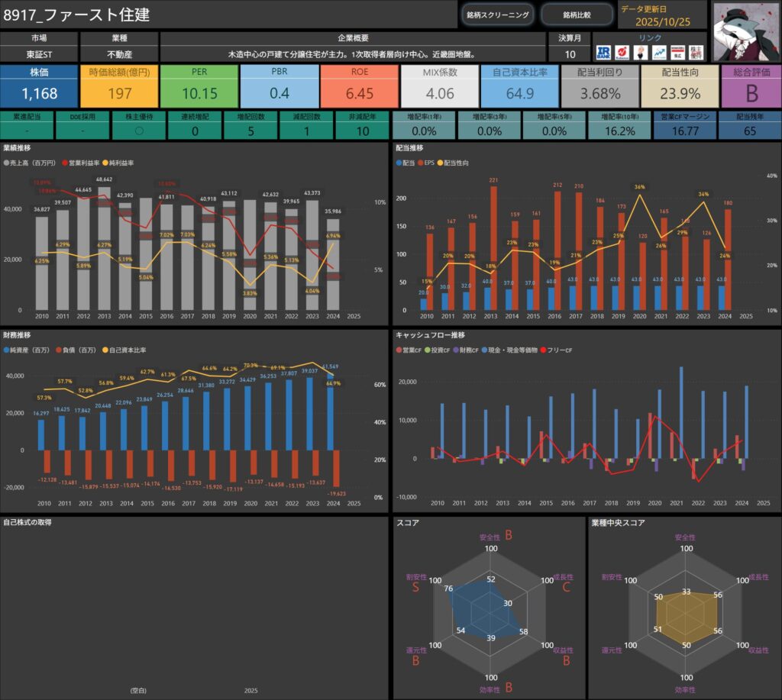Viewport: 782px width, 700px height.
Task: Toggle EPS legend entry in 配当推移 chart
Action: 428,163
